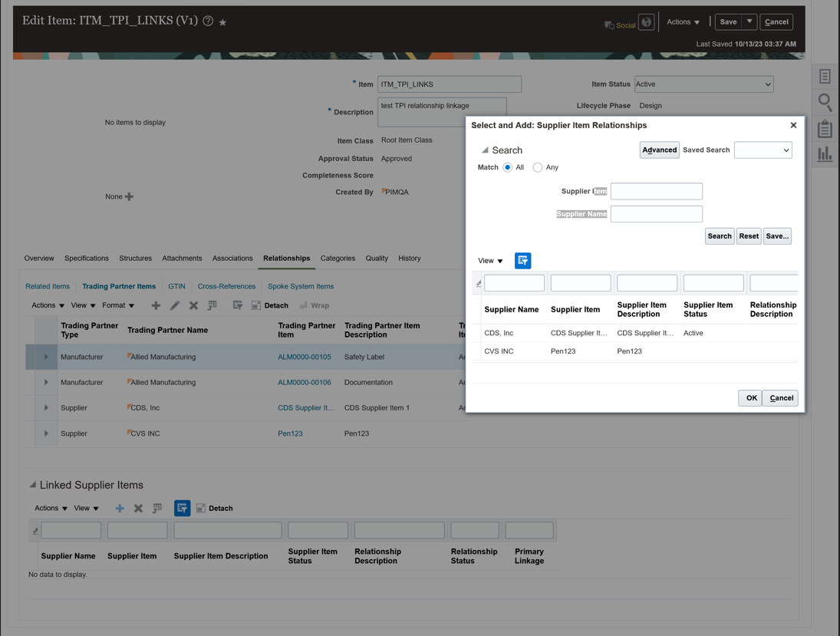Open the ALM0000-00105 item link
The width and height of the screenshot is (840, 636).
[x=305, y=357]
